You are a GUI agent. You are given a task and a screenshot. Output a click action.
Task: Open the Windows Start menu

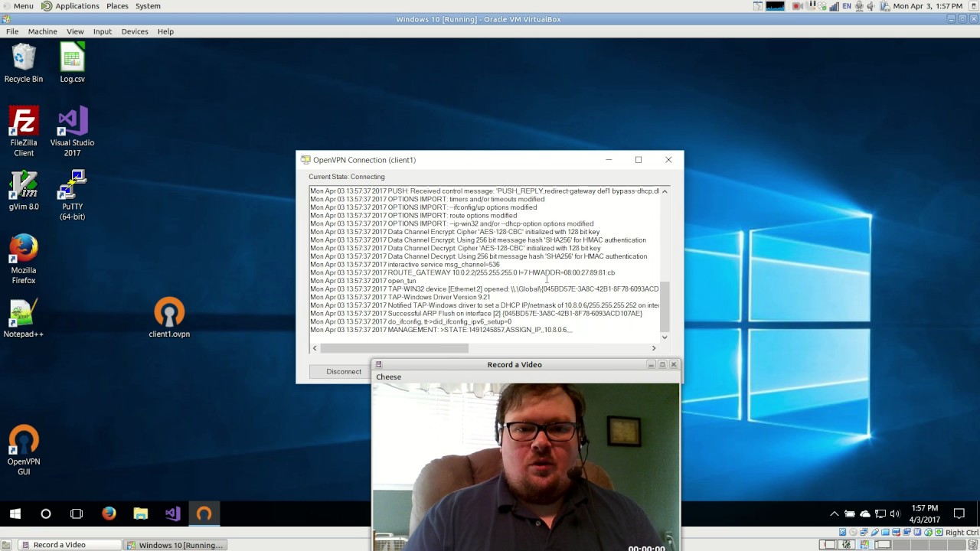(15, 514)
